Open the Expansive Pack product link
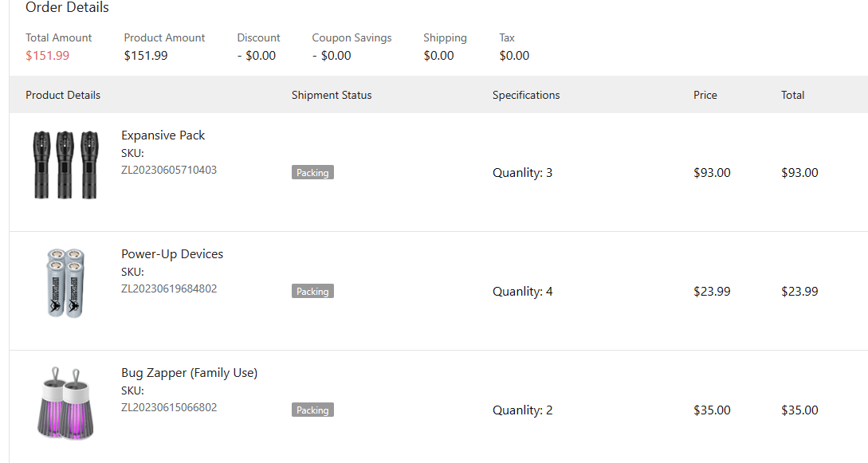This screenshot has width=868, height=463. 163,135
